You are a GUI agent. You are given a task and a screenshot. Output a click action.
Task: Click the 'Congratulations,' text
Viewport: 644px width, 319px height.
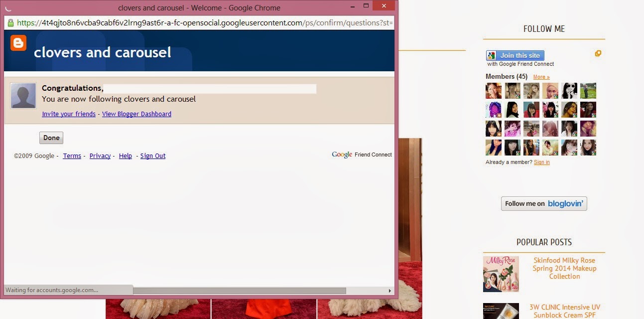click(x=73, y=88)
